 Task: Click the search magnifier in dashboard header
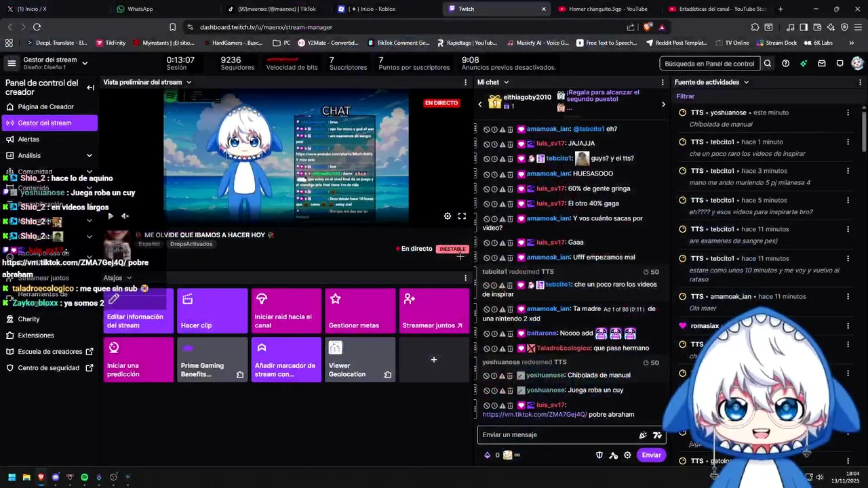coord(768,63)
